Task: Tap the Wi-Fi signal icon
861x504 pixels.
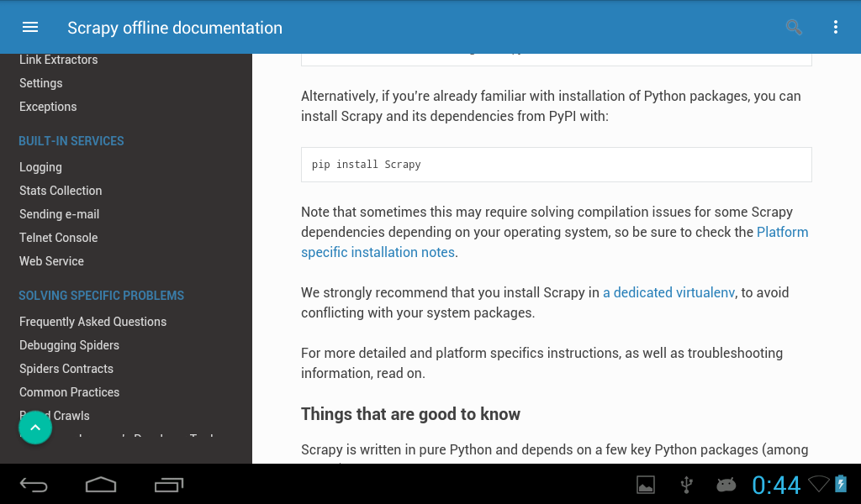Action: click(819, 484)
